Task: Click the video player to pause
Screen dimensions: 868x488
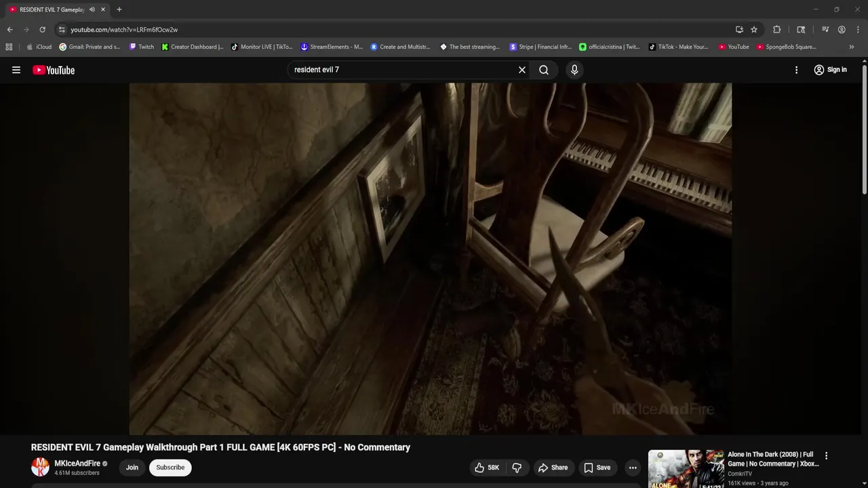Action: [x=430, y=259]
